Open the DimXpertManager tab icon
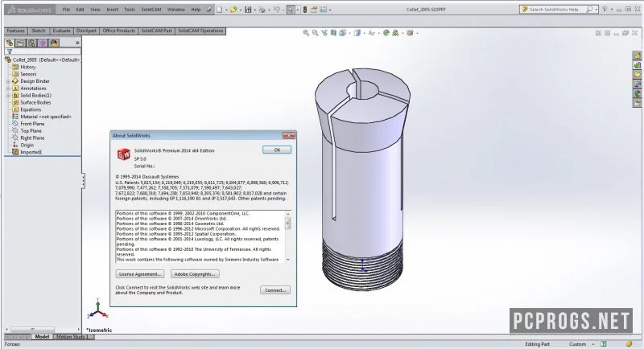This screenshot has width=644, height=349. (x=43, y=43)
